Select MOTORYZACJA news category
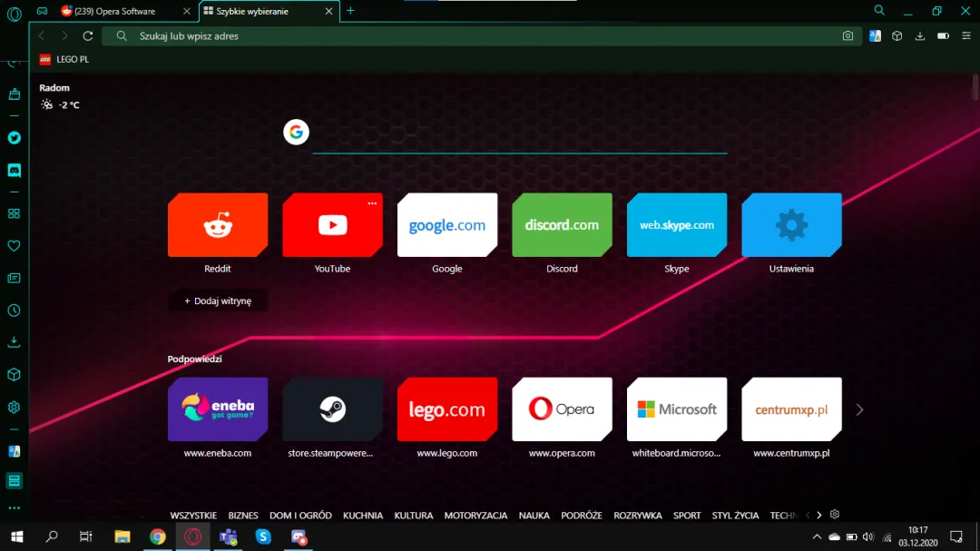This screenshot has height=551, width=980. [475, 516]
